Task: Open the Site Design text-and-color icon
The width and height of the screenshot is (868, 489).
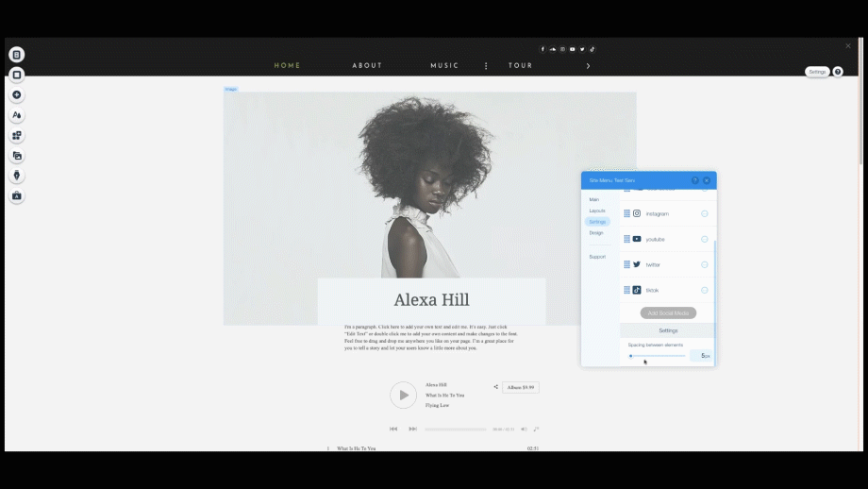Action: click(17, 115)
